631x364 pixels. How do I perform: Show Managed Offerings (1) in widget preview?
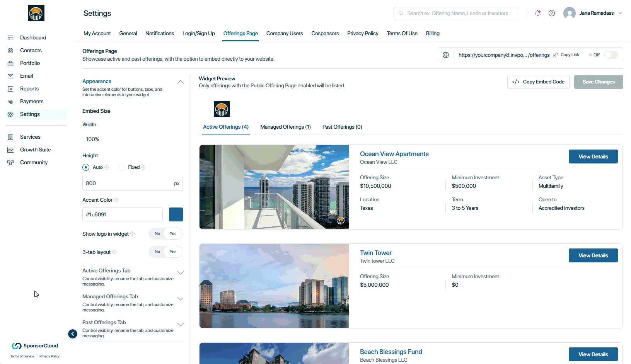285,127
